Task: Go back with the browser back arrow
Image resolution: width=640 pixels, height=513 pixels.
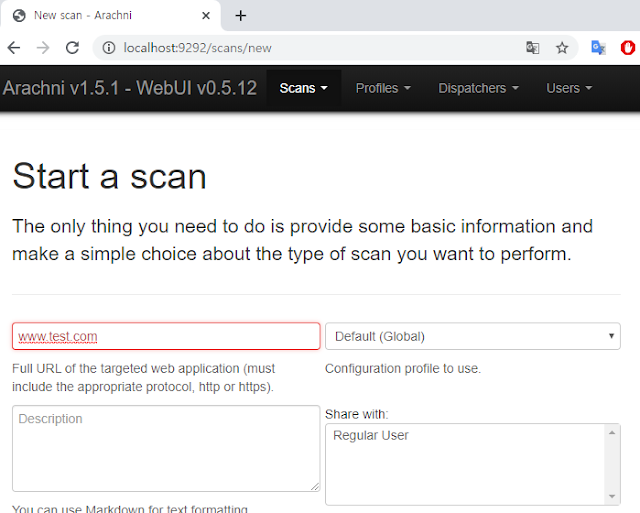Action: tap(14, 48)
